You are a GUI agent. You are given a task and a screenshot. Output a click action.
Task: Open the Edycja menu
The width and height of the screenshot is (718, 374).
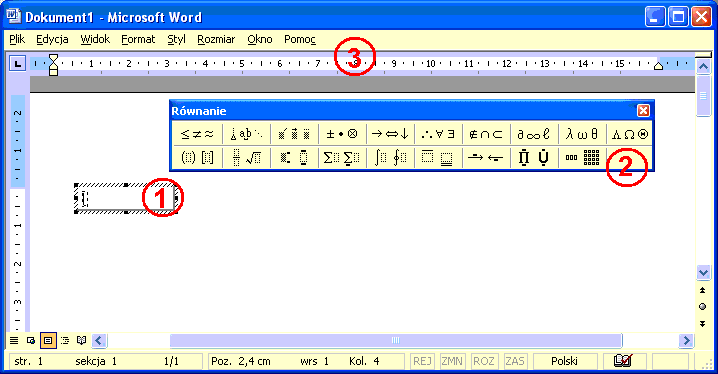52,39
